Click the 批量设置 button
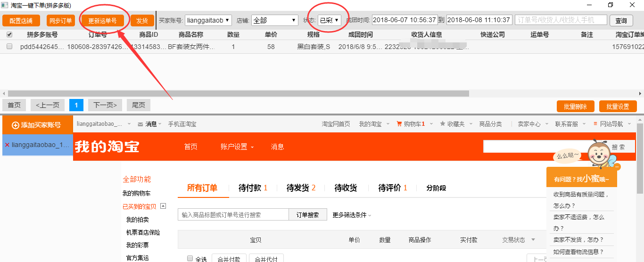 click(x=618, y=106)
